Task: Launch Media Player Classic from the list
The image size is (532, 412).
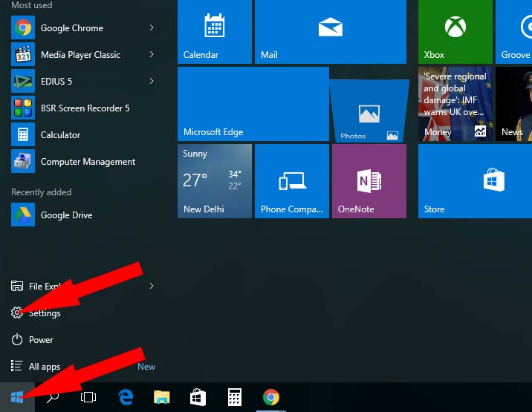Action: (x=83, y=55)
